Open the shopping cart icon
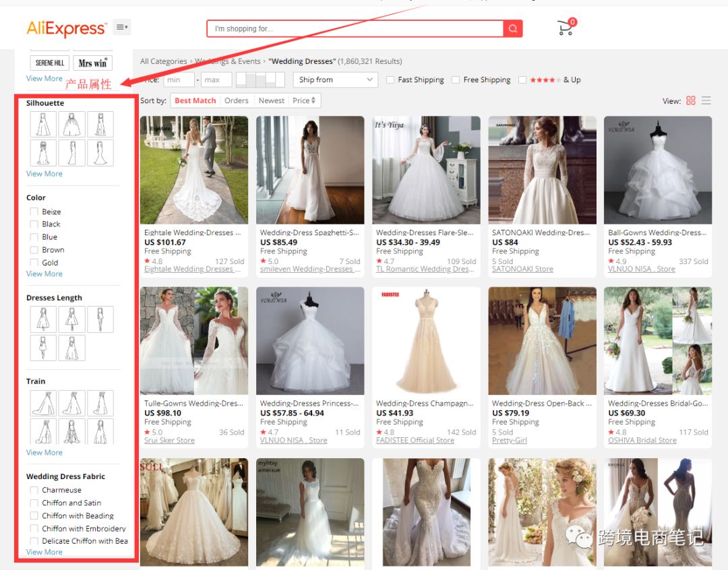The height and width of the screenshot is (570, 728). tap(566, 28)
